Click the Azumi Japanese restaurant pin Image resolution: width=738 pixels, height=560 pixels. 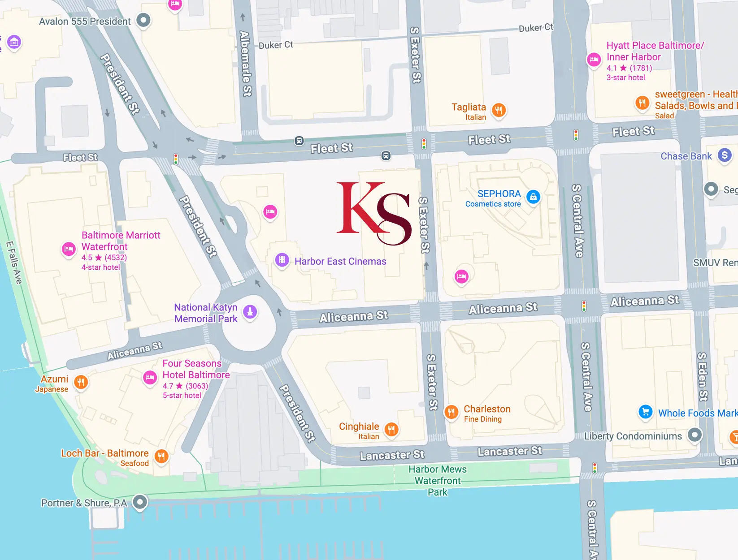click(81, 382)
